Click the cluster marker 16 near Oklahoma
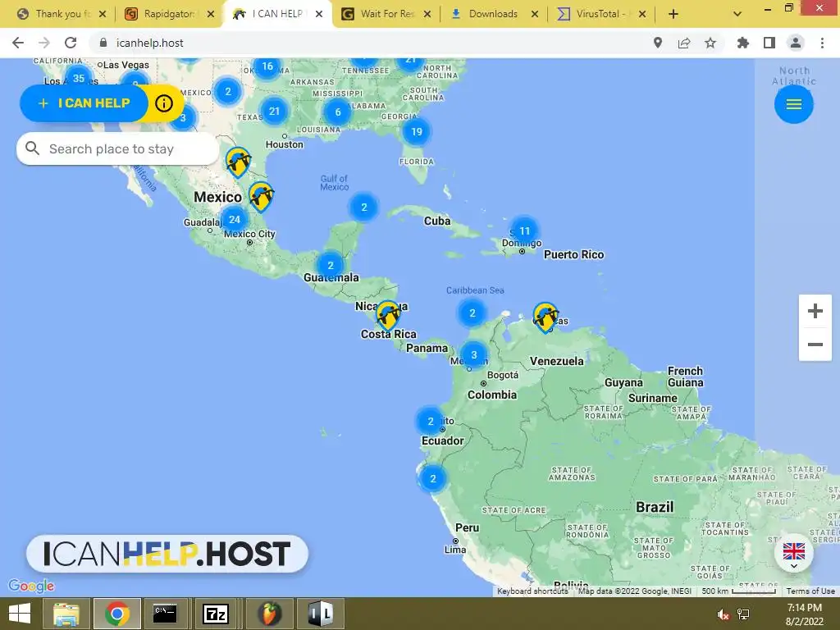The height and width of the screenshot is (630, 840). coord(267,66)
